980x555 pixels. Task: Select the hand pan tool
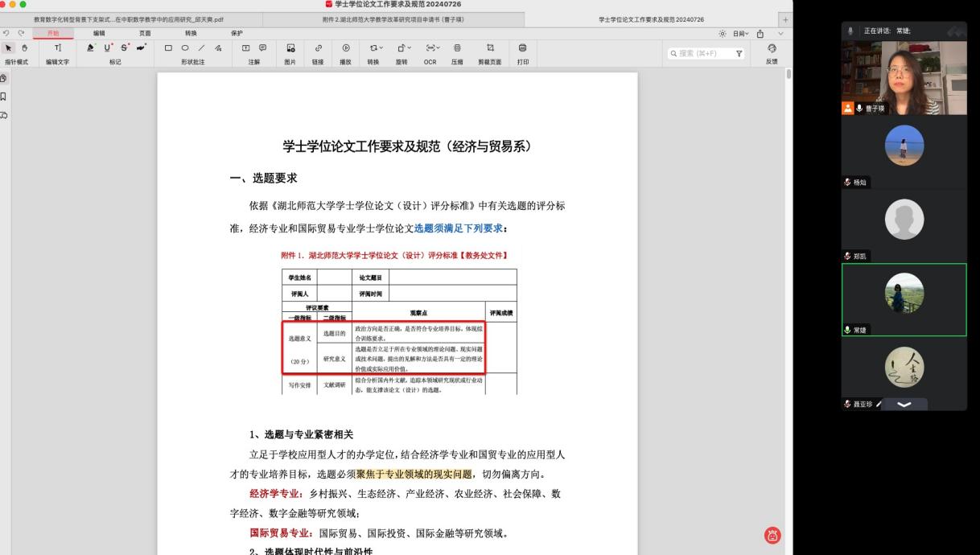(24, 48)
